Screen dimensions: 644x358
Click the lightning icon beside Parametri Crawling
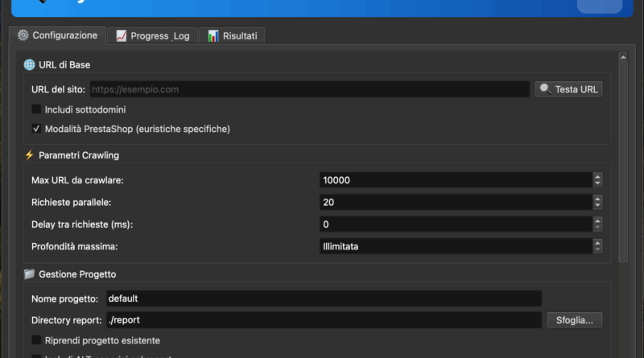click(30, 155)
